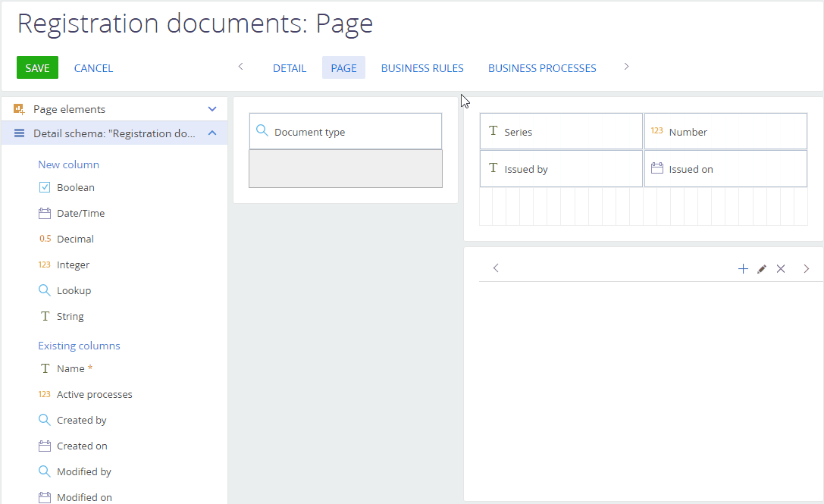The height and width of the screenshot is (504, 824).
Task: Click the Name existing column text
Action: 70,369
